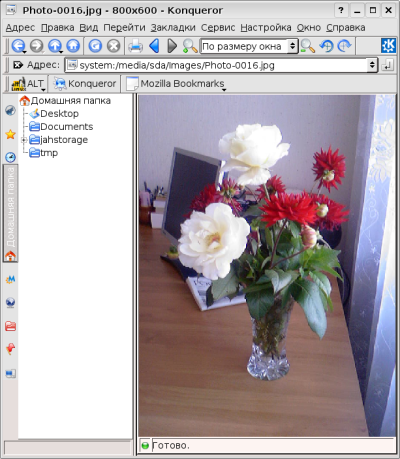Click the address URL input field

[217, 65]
